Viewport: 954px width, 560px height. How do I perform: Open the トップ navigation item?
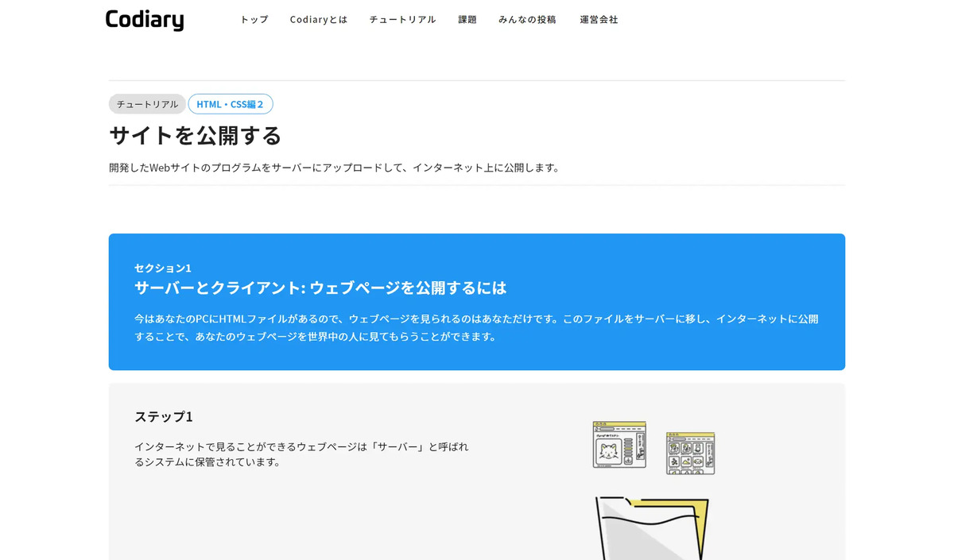(x=253, y=19)
